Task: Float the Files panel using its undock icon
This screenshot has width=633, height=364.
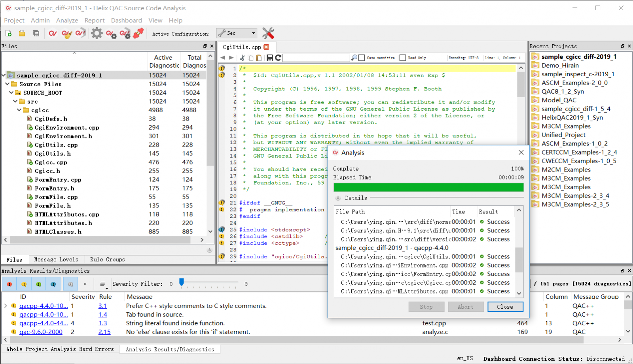Action: point(205,46)
